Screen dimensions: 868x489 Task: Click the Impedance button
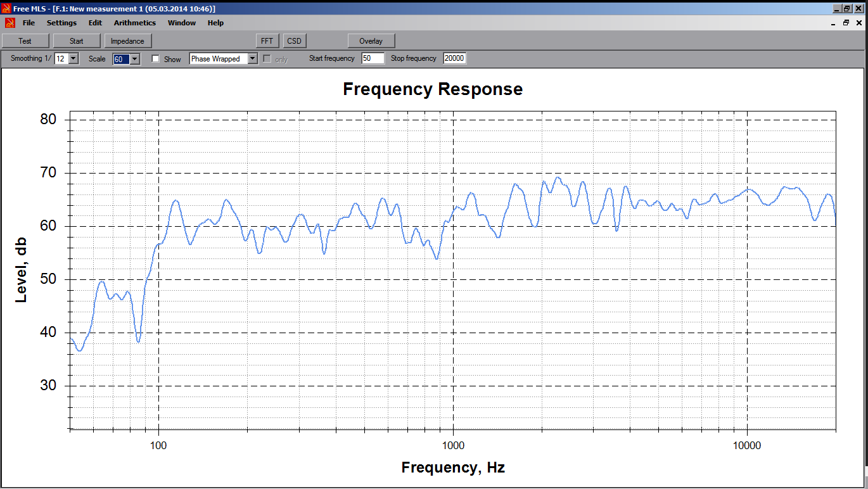(127, 41)
